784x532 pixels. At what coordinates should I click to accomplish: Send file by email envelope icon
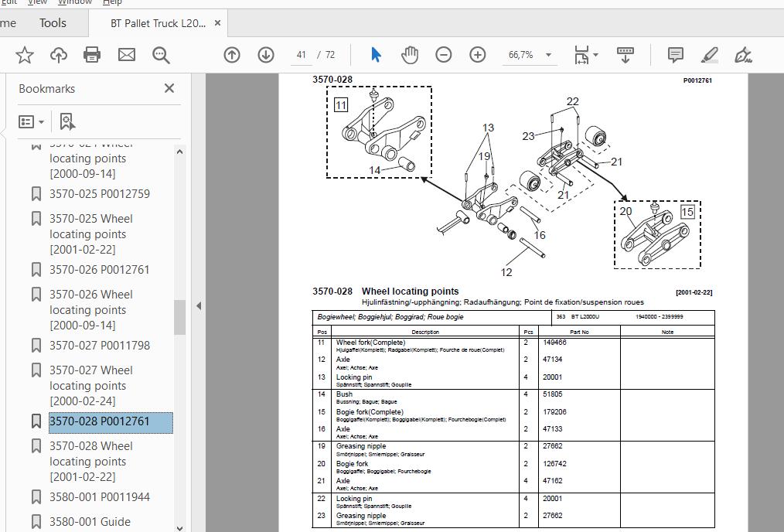[127, 54]
